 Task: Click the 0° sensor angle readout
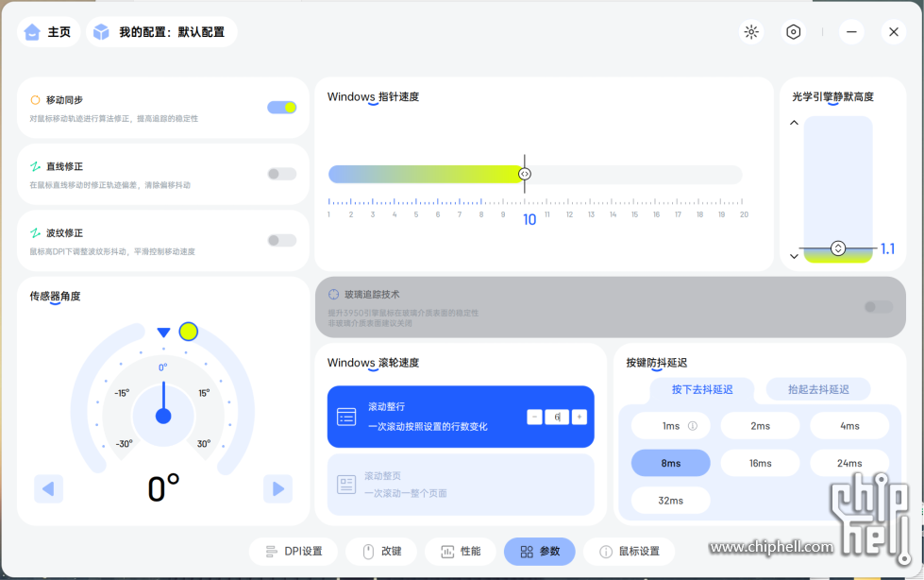163,488
